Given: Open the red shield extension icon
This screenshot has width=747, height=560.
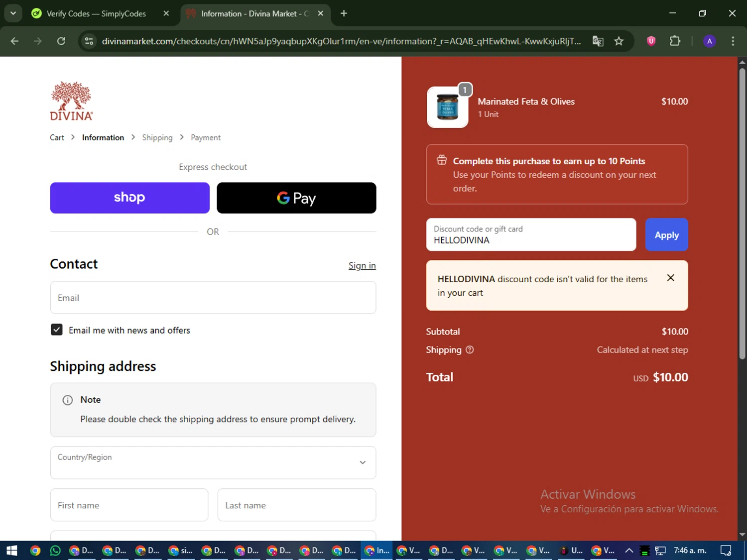Looking at the screenshot, I should point(651,41).
